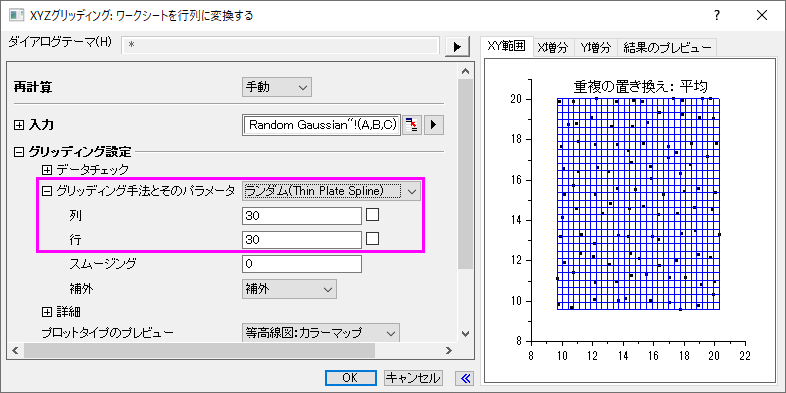Expand the データチェック node
This screenshot has width=786, height=393.
47,170
